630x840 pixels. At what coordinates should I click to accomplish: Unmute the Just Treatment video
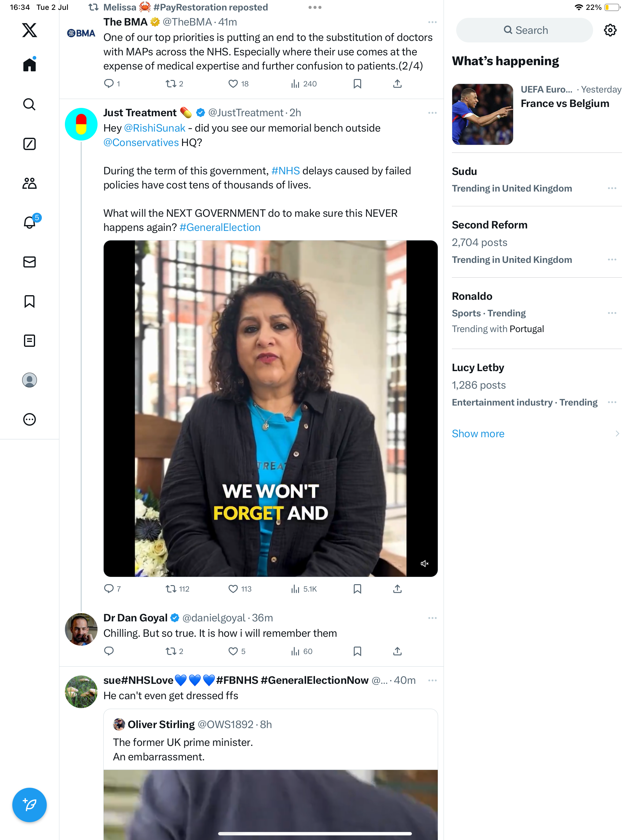(x=425, y=564)
